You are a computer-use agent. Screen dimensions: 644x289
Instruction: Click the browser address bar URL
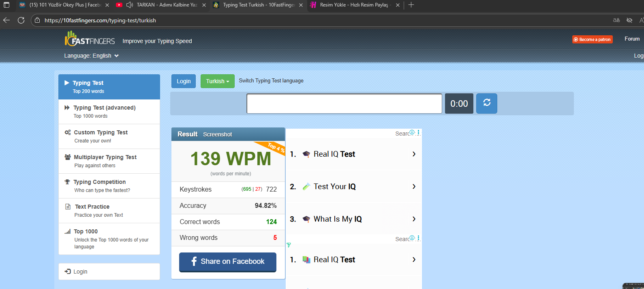[x=100, y=20]
